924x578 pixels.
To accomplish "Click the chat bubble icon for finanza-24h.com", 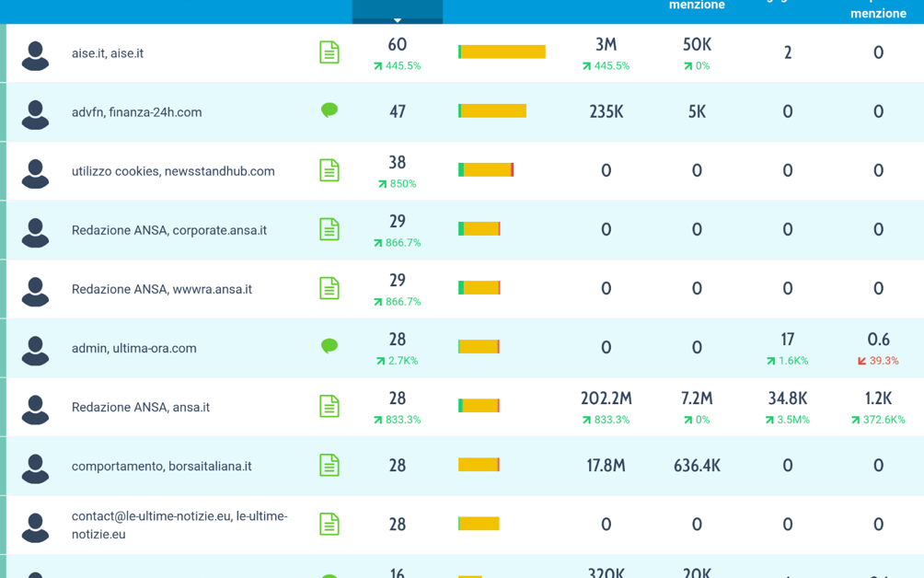I will point(329,110).
